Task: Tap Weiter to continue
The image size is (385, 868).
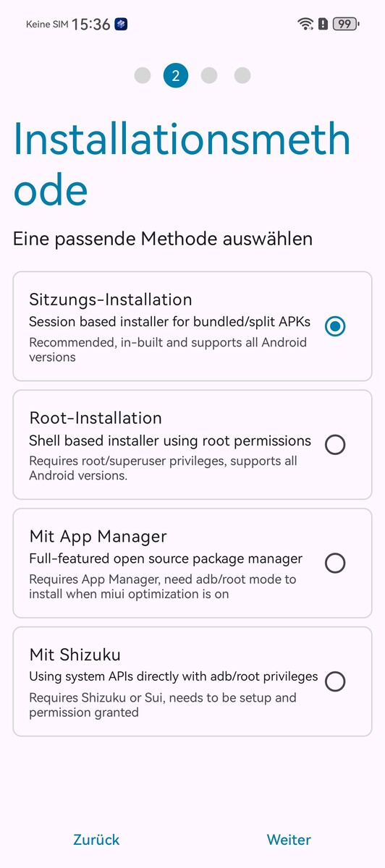Action: (289, 840)
